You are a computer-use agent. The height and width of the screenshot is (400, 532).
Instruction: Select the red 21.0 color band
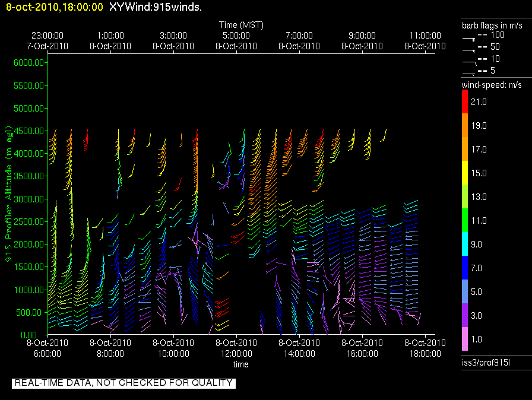[465, 101]
